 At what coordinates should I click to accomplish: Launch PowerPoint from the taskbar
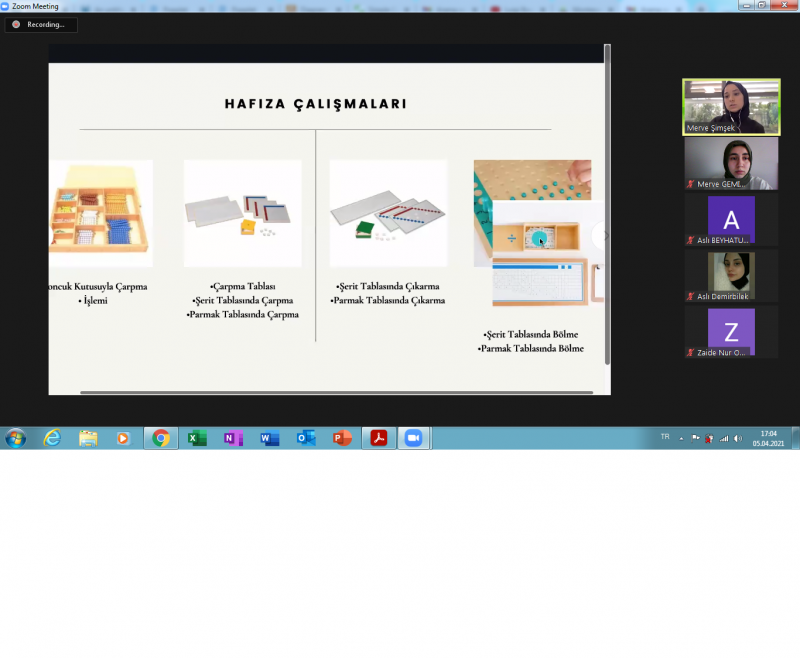coord(342,438)
